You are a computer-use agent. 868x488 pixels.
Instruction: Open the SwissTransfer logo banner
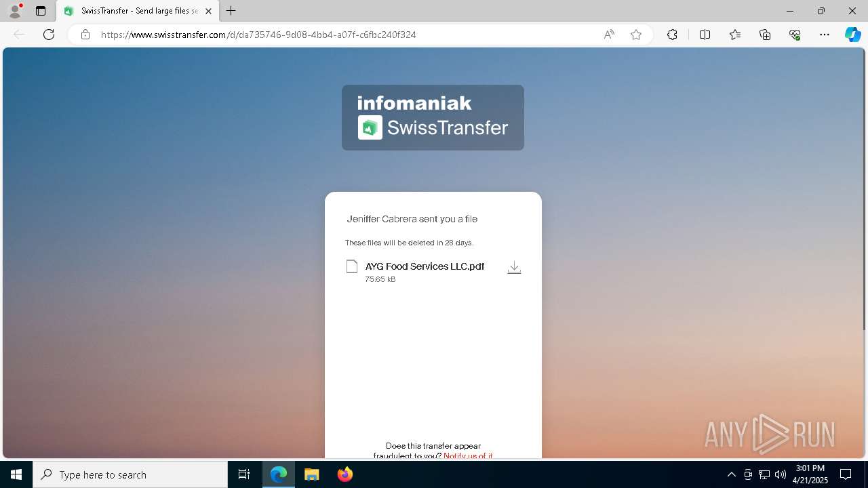coord(433,117)
